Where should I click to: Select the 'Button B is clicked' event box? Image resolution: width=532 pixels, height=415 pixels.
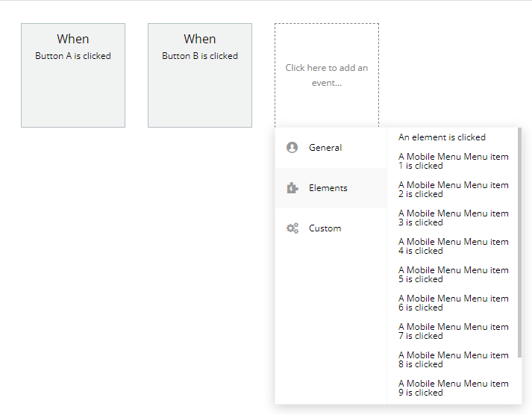coord(200,75)
